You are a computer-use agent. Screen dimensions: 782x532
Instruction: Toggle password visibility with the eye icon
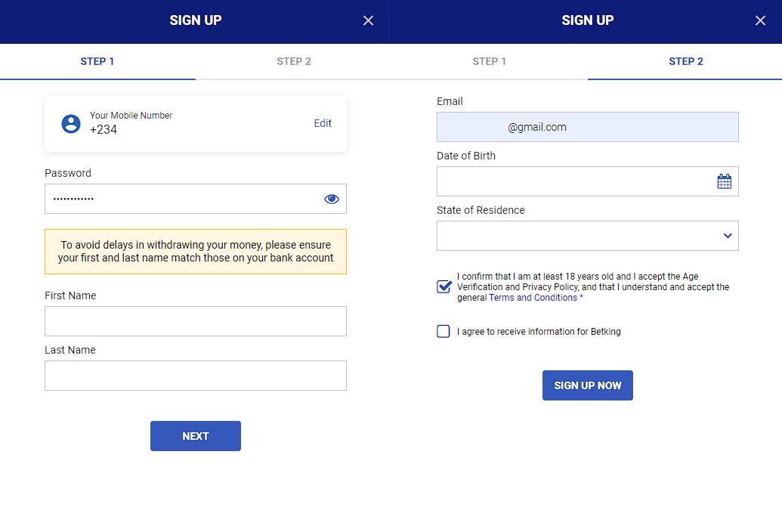pyautogui.click(x=331, y=198)
